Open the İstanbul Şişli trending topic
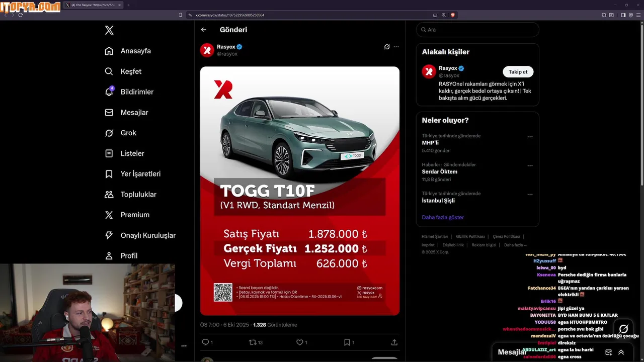 click(438, 201)
